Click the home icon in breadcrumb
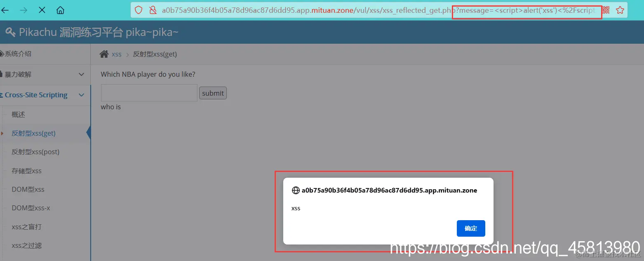The height and width of the screenshot is (261, 644). tap(104, 54)
